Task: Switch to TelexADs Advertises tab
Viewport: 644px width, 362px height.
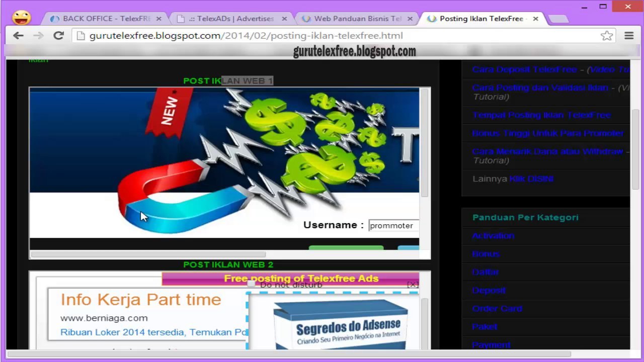Action: pos(231,19)
